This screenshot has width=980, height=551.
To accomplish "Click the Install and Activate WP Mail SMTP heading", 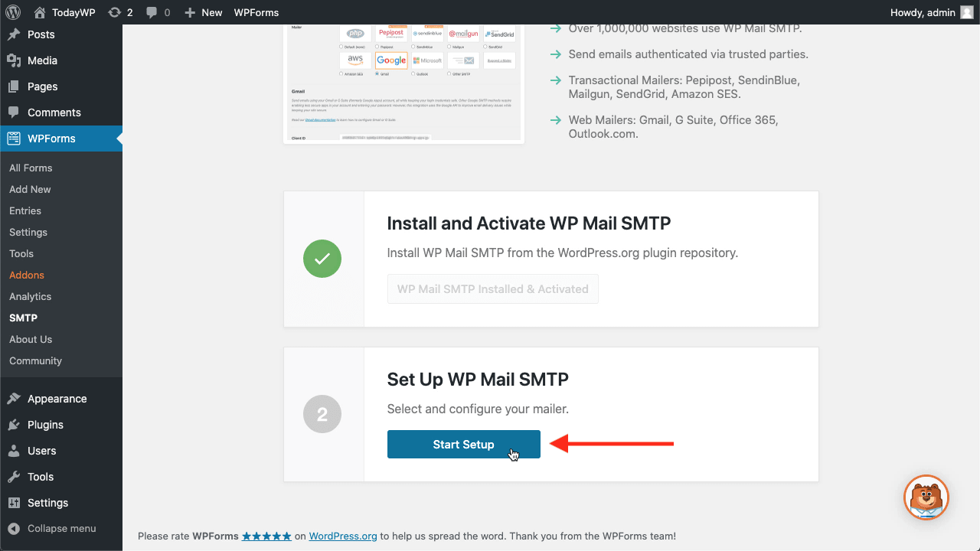I will [x=529, y=223].
